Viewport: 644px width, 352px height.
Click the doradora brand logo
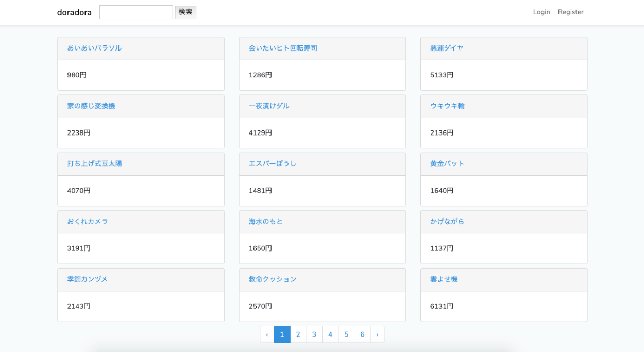tap(74, 12)
